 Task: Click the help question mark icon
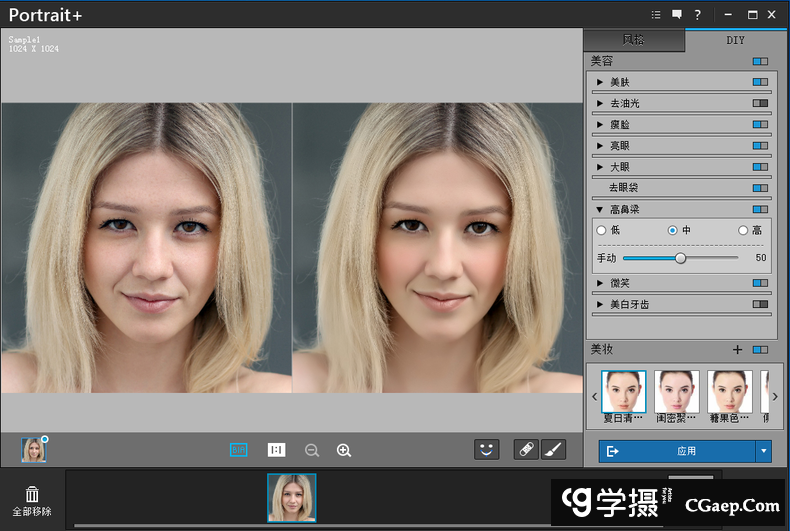[698, 14]
